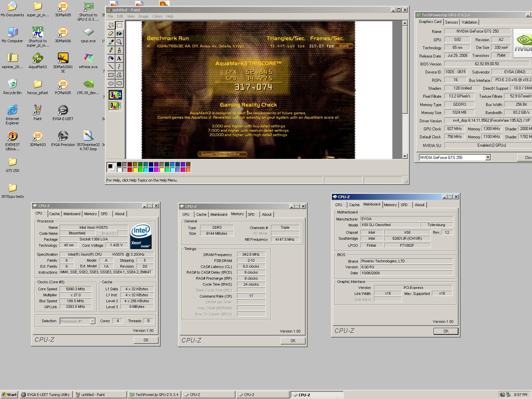Choose the Line tool in Paint
Screen dimensions: 532x399
pyautogui.click(x=111, y=67)
